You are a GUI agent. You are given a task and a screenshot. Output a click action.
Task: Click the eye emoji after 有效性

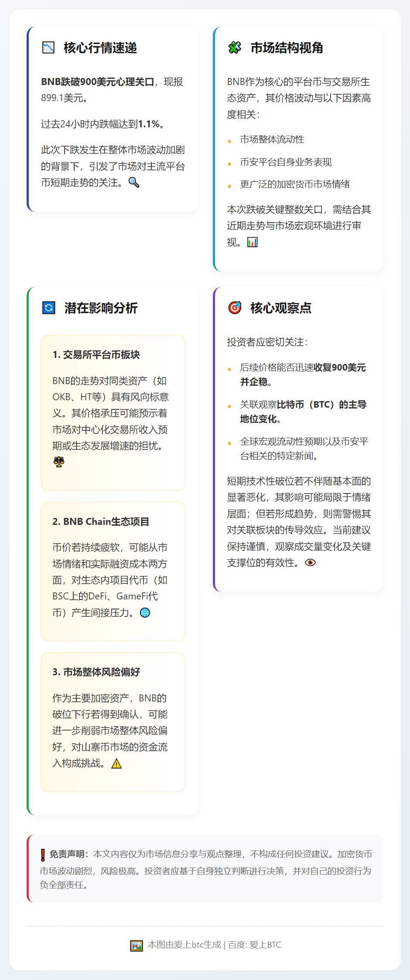coord(310,563)
